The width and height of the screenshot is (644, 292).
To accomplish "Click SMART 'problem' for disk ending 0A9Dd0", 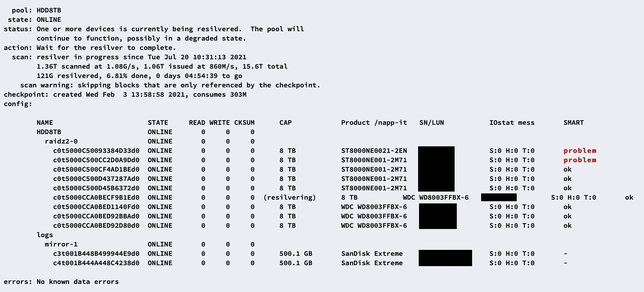I will pyautogui.click(x=580, y=160).
